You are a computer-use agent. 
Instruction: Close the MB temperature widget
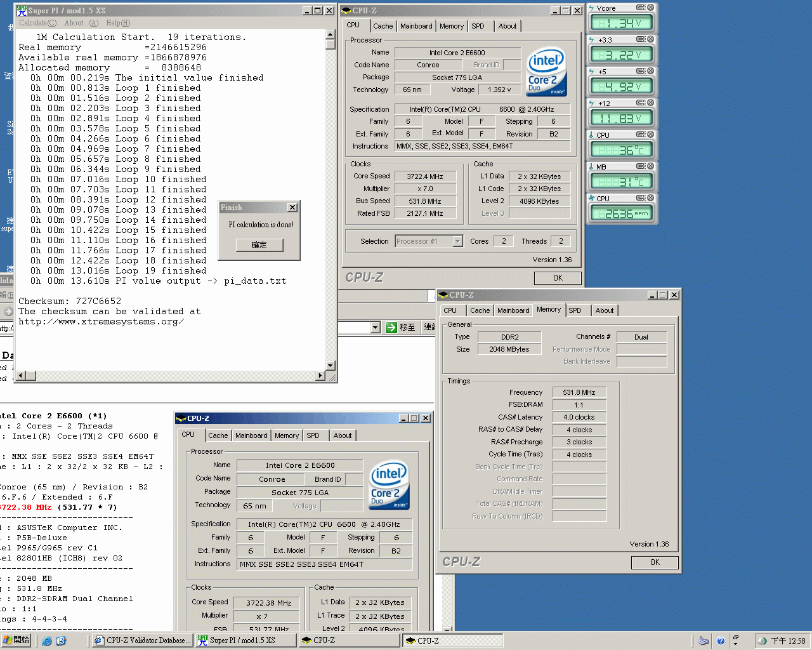650,166
